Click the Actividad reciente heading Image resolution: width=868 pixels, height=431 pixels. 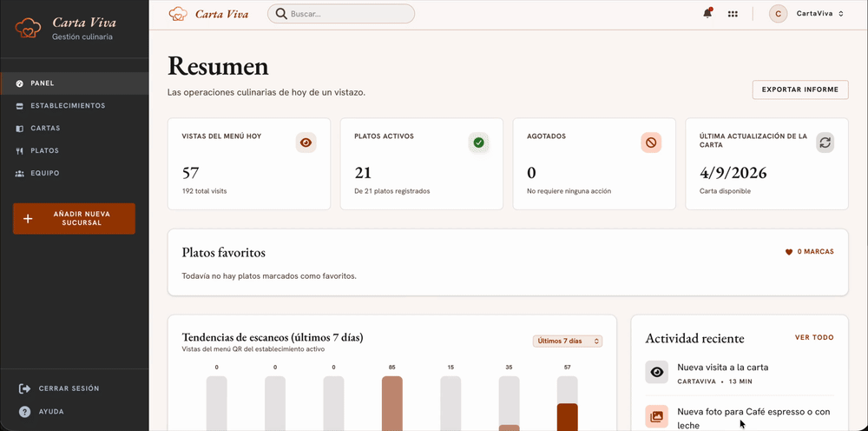pos(694,339)
